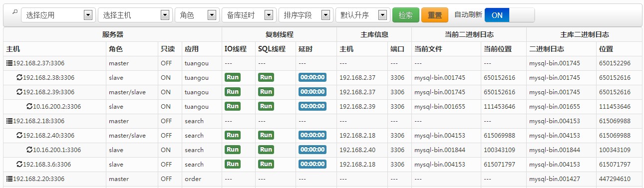Click IO thread Run badge for 192.168.2.38
Screen dimensions: 644x188
click(232, 78)
